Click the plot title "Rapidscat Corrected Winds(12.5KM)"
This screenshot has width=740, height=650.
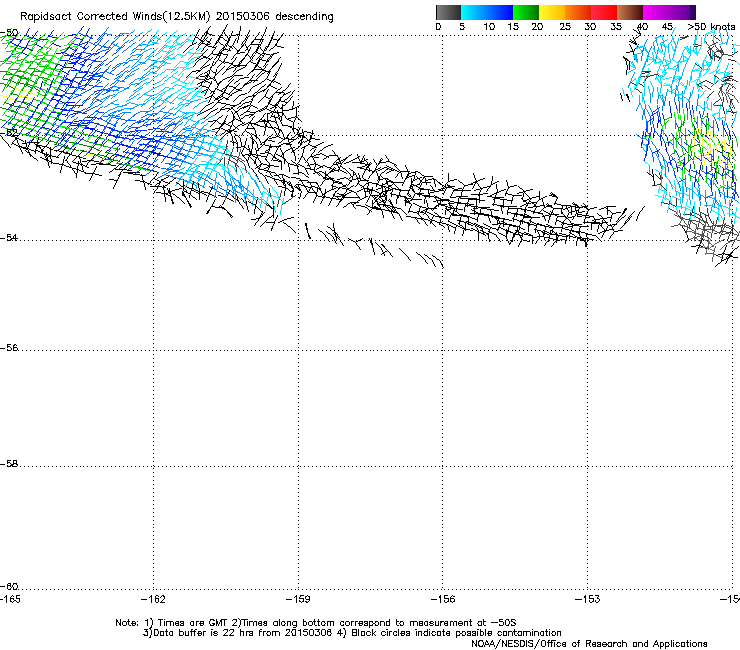point(115,17)
